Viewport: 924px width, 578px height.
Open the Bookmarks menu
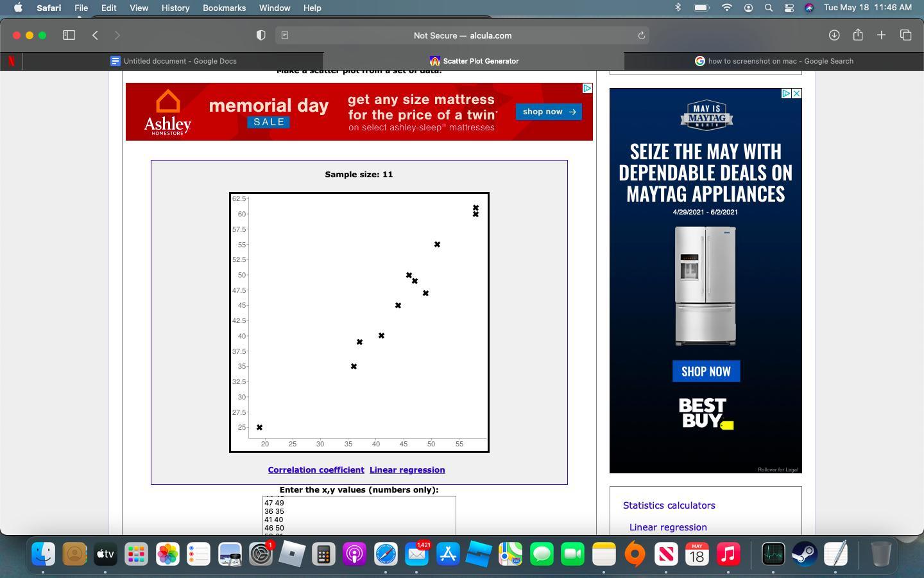224,8
